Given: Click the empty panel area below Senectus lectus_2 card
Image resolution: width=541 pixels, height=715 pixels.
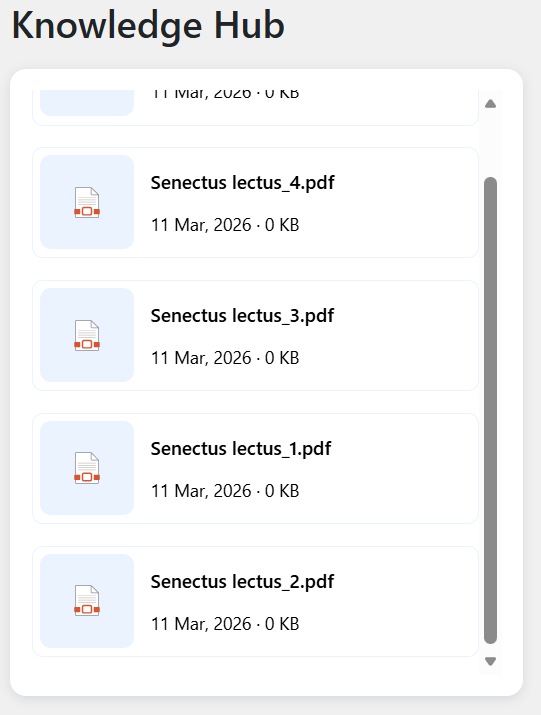Looking at the screenshot, I should (255, 676).
